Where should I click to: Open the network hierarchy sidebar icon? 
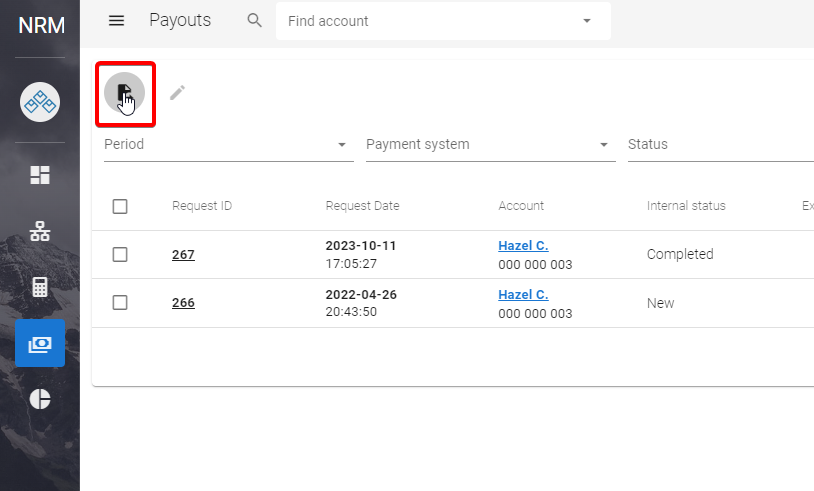pyautogui.click(x=40, y=232)
